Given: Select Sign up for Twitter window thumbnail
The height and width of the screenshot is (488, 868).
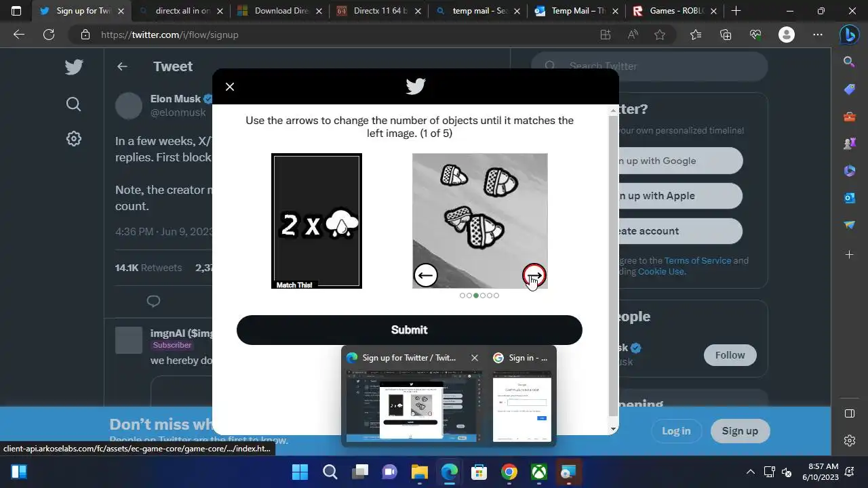Looking at the screenshot, I should [414, 406].
